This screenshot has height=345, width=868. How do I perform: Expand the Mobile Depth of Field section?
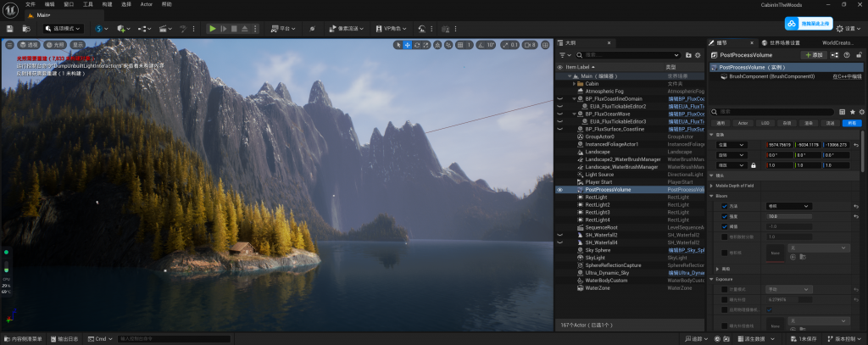[x=712, y=186]
